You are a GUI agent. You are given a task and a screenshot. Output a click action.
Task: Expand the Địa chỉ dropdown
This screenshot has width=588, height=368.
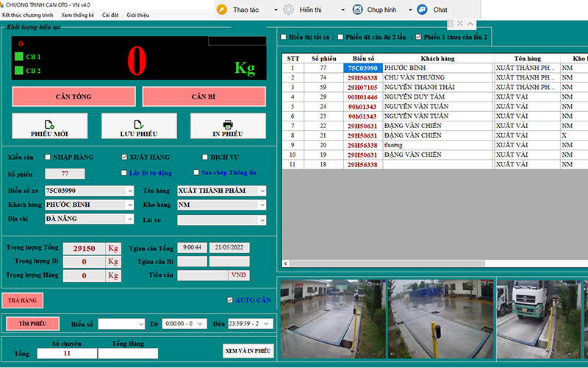(129, 219)
